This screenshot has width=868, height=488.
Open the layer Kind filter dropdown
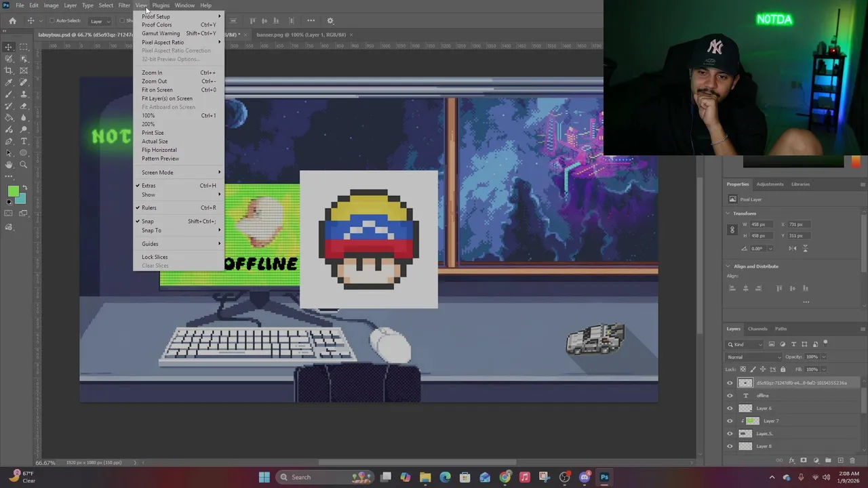[x=745, y=344]
